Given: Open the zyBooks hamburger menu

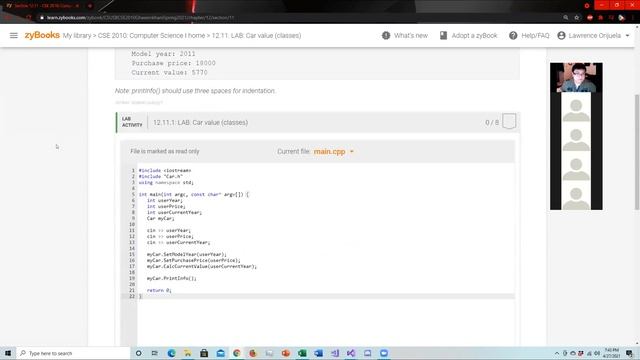Looking at the screenshot, I should tap(13, 36).
